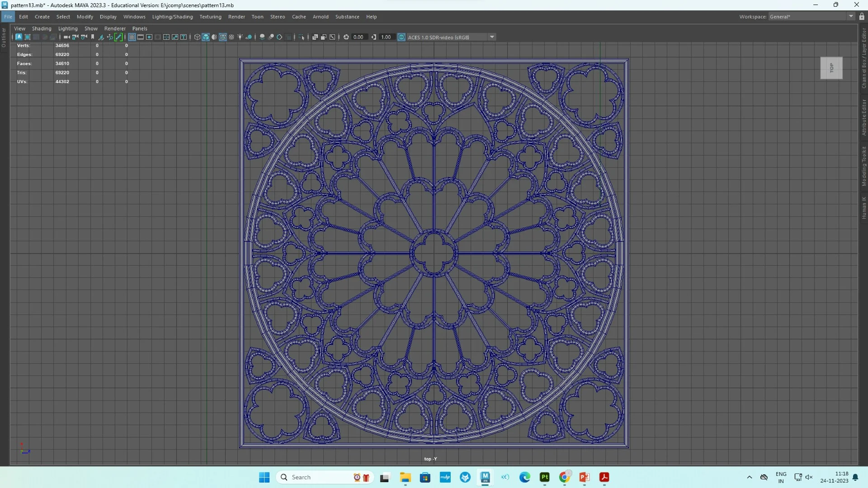This screenshot has height=488, width=868.
Task: Toggle grid display in the viewport
Action: [x=132, y=37]
